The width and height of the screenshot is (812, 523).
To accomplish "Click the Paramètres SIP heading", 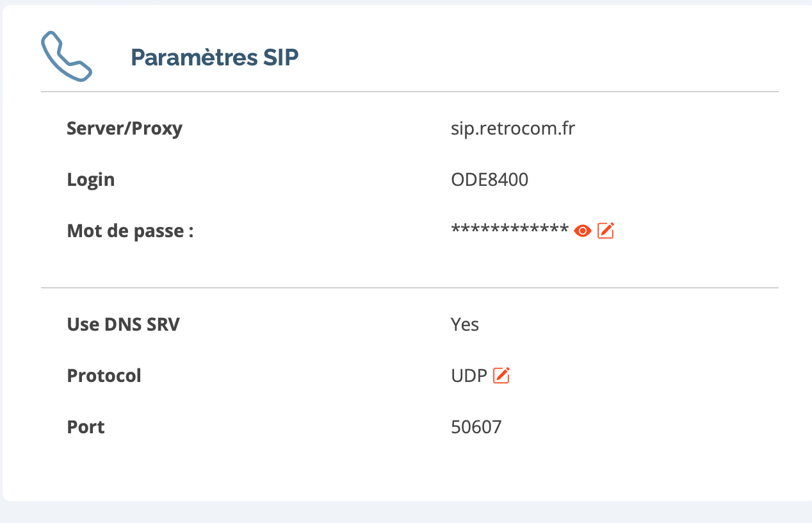I will (x=215, y=58).
